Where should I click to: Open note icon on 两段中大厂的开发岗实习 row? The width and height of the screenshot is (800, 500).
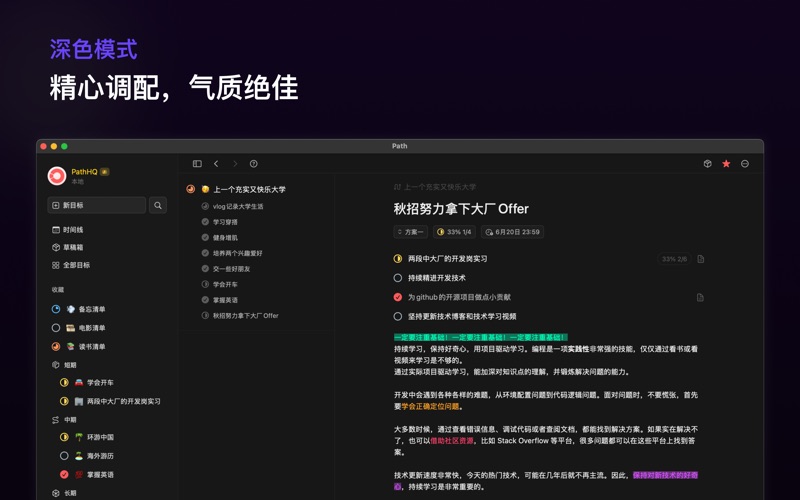click(x=700, y=259)
